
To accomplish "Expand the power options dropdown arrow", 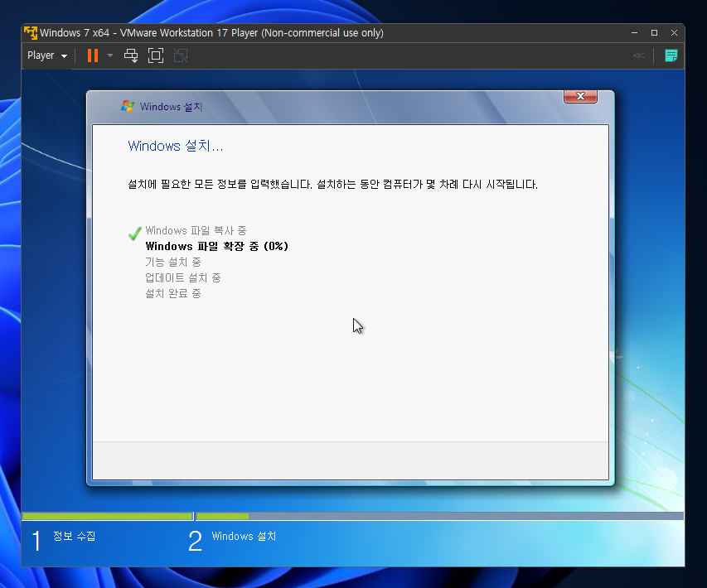I will click(x=110, y=55).
